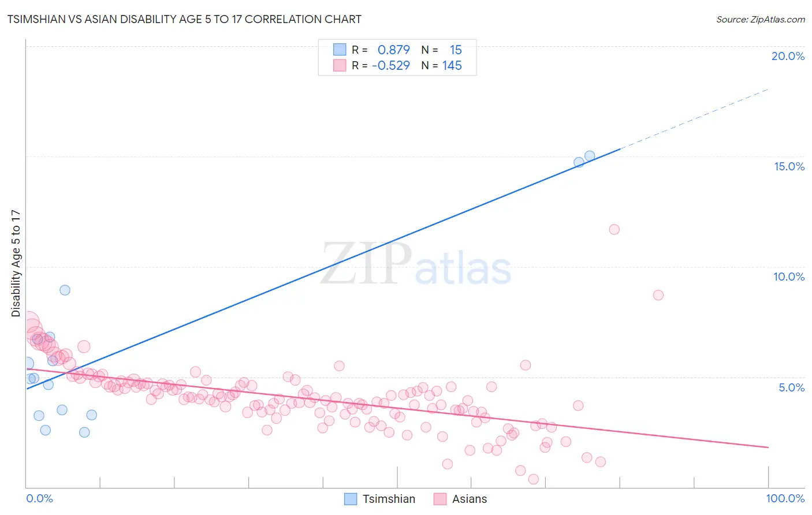The height and width of the screenshot is (515, 812).
Task: Click the pink swatch beside R = -0.529
Action: tap(340, 65)
